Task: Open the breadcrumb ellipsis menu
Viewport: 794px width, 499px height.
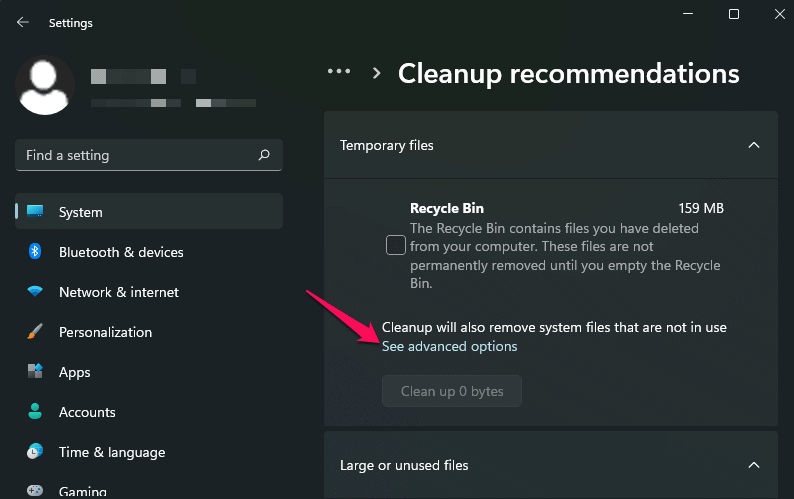Action: coord(339,72)
